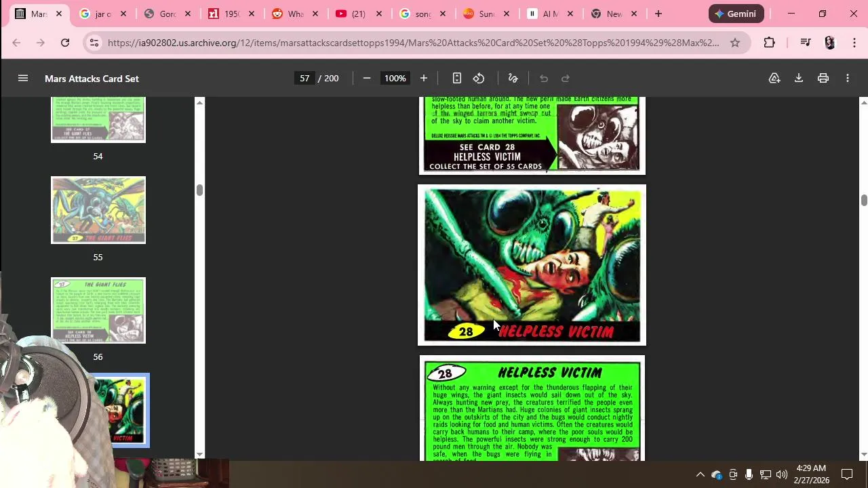Click the main document scrollbar handle
This screenshot has height=488, width=868.
(863, 201)
